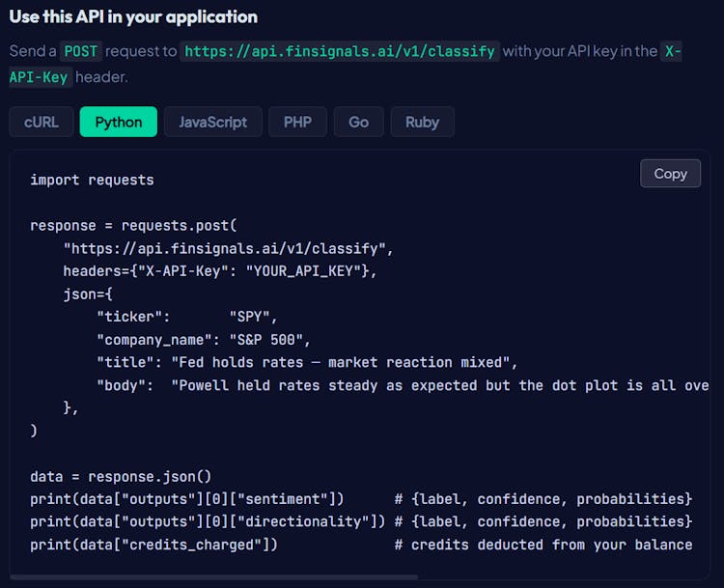
Task: Click the "data = response.json()" line
Action: (x=121, y=476)
